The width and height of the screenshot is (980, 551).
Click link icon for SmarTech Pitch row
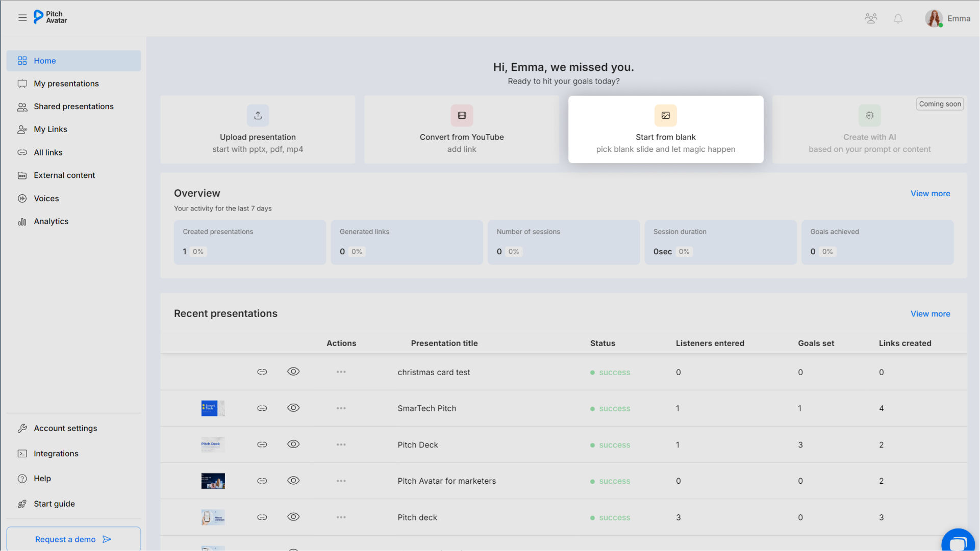click(262, 408)
